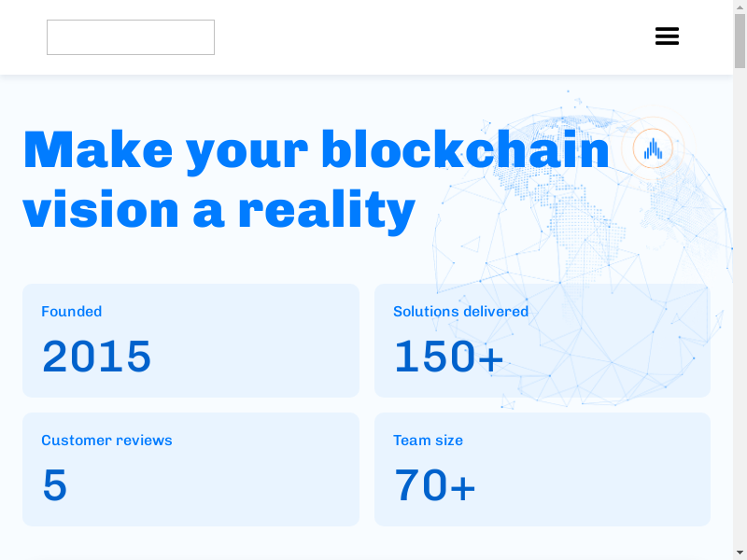
Task: Click the word "blockchain" in the headline
Action: (465, 149)
